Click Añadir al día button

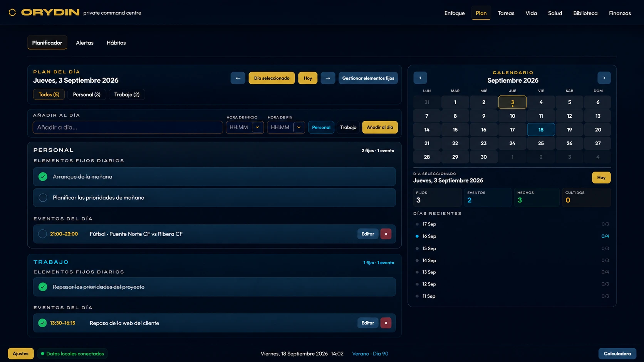(x=380, y=127)
